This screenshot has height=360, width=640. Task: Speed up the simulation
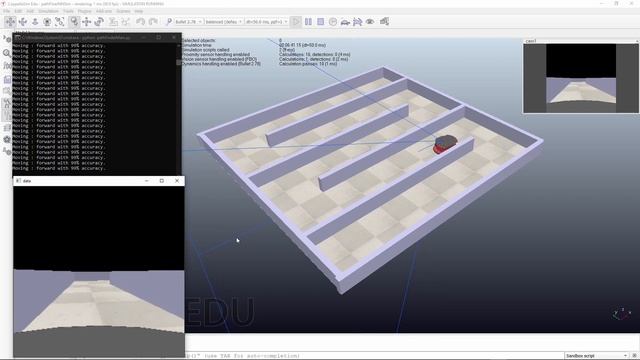click(x=358, y=22)
